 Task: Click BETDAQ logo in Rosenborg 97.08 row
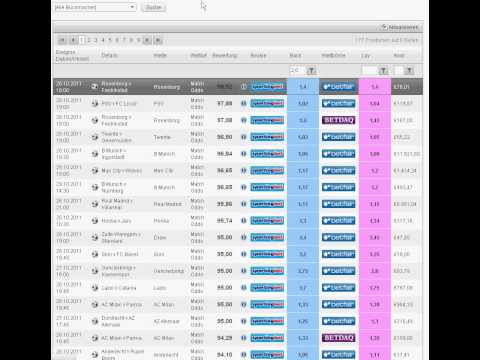338,120
